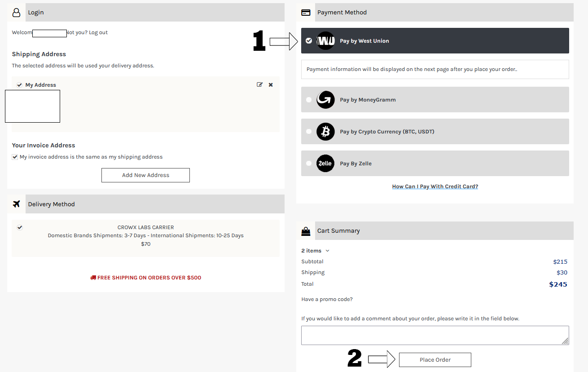The image size is (588, 372).
Task: Click the Bitcoin logo icon
Action: tap(325, 132)
